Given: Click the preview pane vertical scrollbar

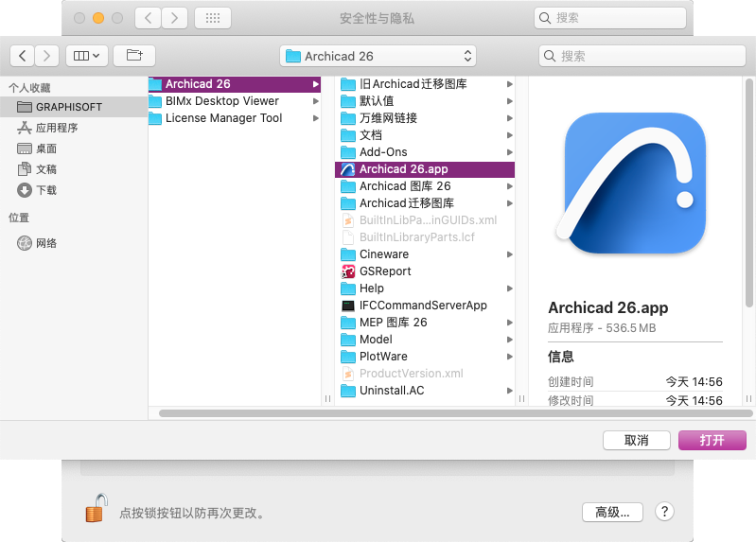Looking at the screenshot, I should 748,193.
